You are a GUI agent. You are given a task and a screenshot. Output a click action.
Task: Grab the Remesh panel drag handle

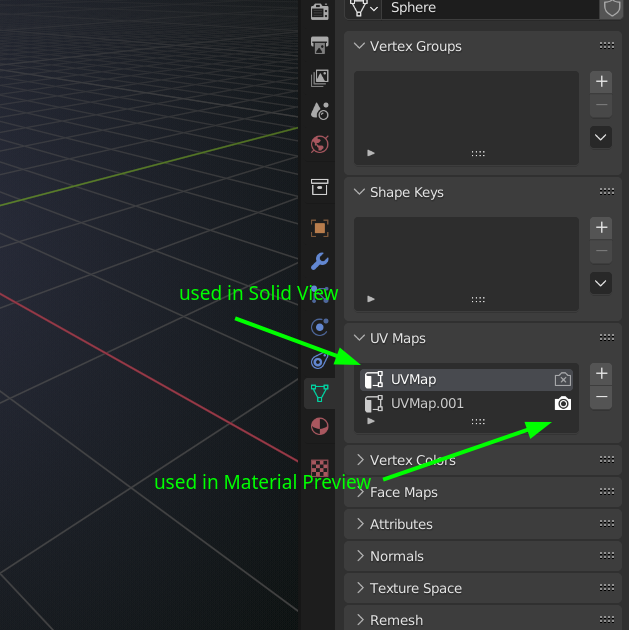point(607,620)
